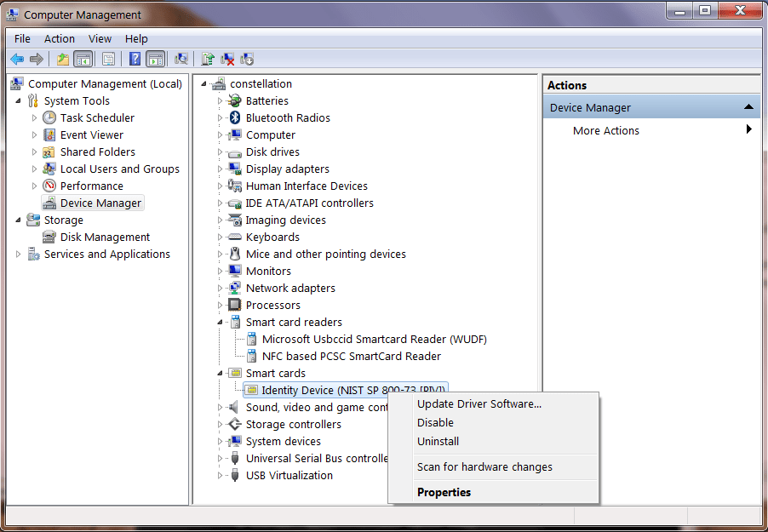This screenshot has width=768, height=532.
Task: Collapse the Device Manager section in Actions pane
Action: (x=748, y=106)
